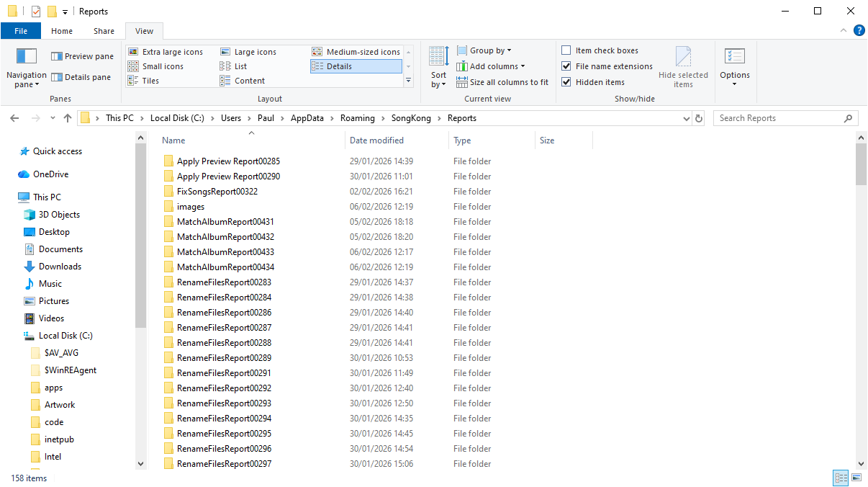Uncheck the Hidden items checkbox
This screenshot has height=487, width=868.
click(x=566, y=82)
